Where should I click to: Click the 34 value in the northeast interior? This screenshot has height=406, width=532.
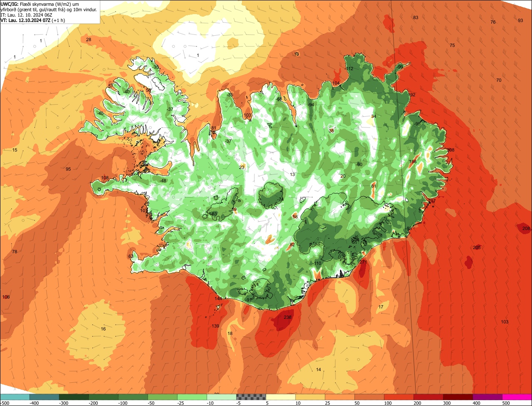click(x=374, y=117)
